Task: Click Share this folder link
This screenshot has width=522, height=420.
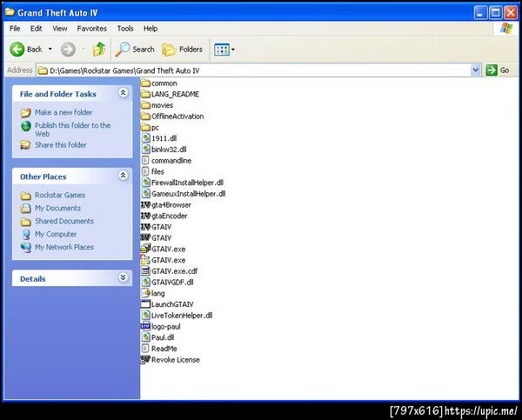Action: point(61,145)
